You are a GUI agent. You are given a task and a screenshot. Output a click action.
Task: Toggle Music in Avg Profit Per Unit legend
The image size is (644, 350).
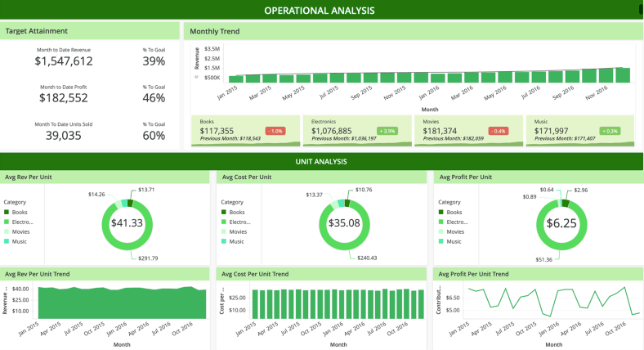[454, 241]
